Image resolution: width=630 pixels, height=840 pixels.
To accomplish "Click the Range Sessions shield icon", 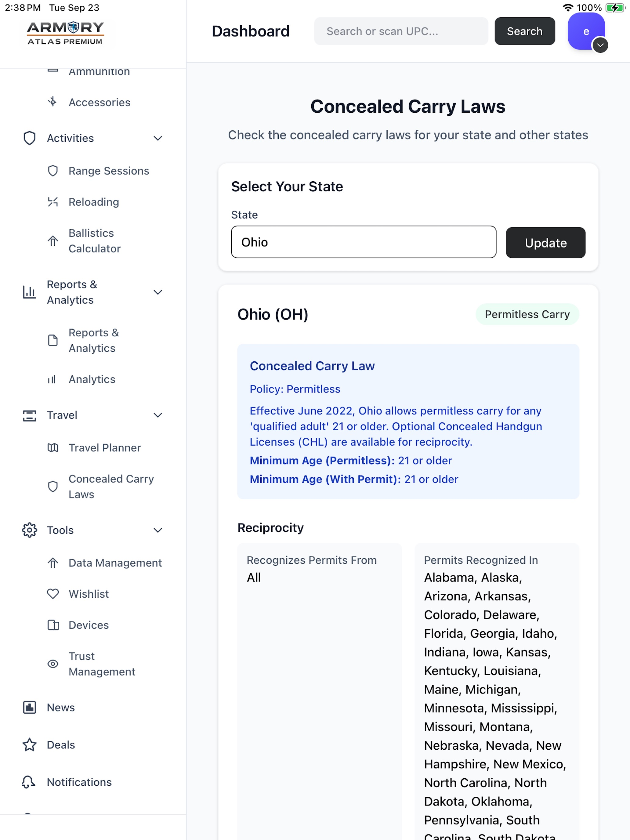I will (53, 171).
